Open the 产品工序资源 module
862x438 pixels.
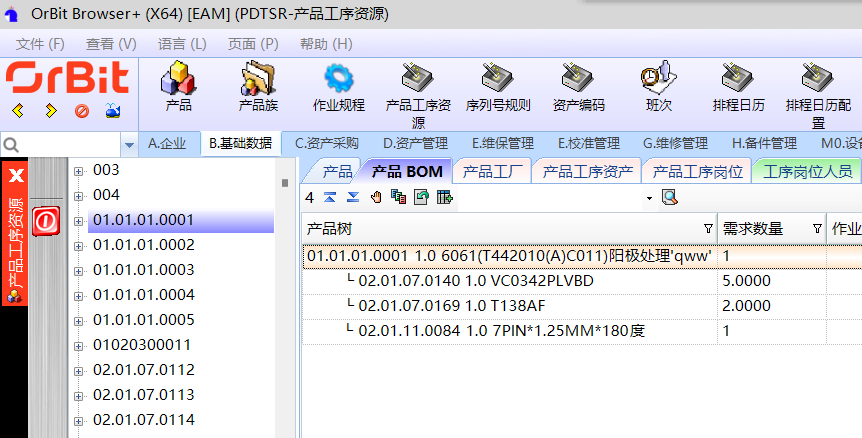tap(418, 95)
